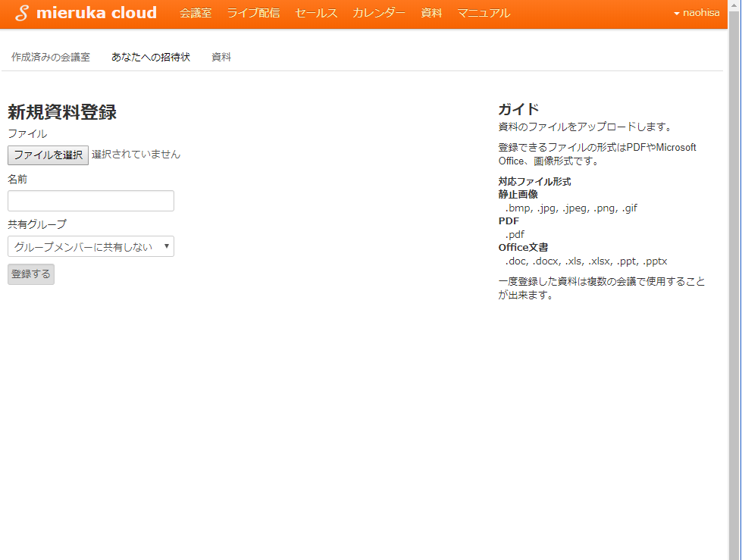The image size is (742, 560).
Task: Switch to 資料 sub-tab below header
Action: coord(221,58)
